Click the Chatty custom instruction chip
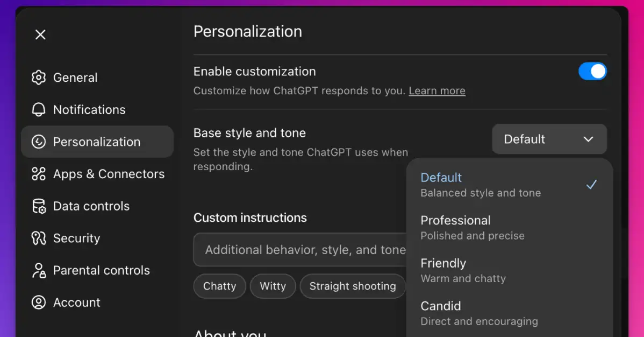The width and height of the screenshot is (644, 337). tap(219, 286)
